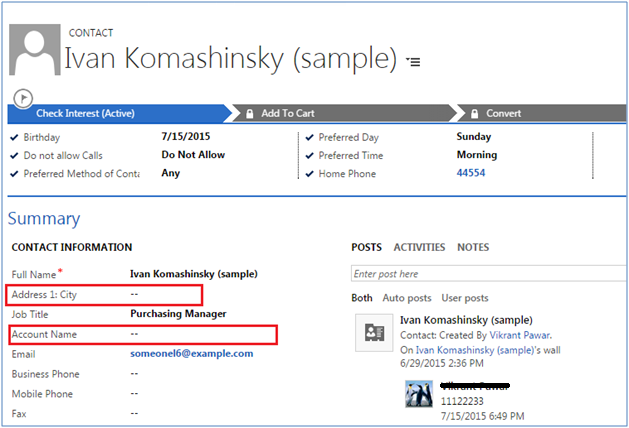The width and height of the screenshot is (629, 428).
Task: Click the CONTACT INFORMATION header
Action: coord(72,247)
